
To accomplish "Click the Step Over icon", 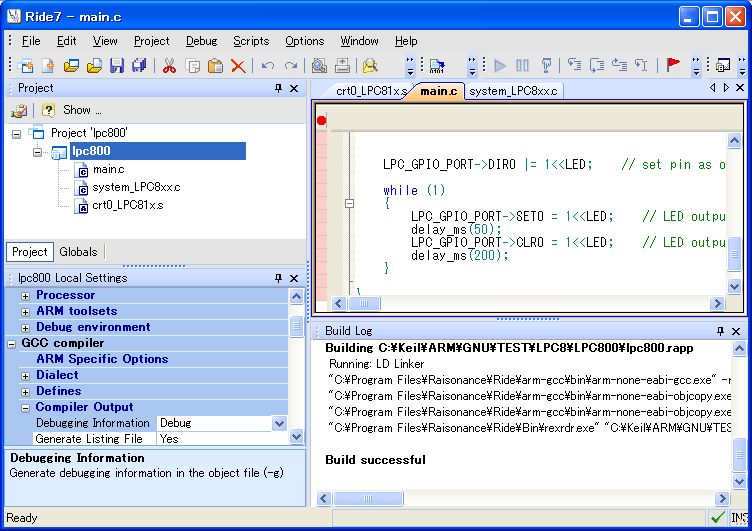I will point(597,64).
